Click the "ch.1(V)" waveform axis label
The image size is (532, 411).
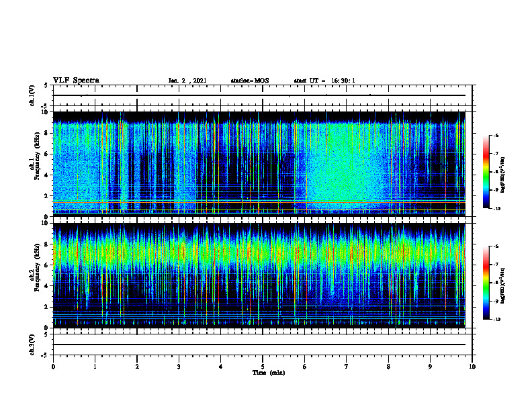(x=32, y=95)
